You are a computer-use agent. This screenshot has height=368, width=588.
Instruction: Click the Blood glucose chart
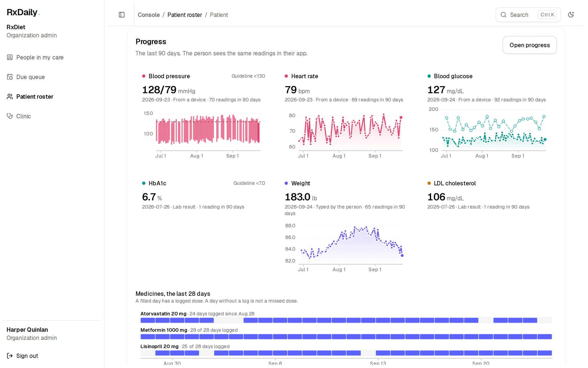pos(489,134)
